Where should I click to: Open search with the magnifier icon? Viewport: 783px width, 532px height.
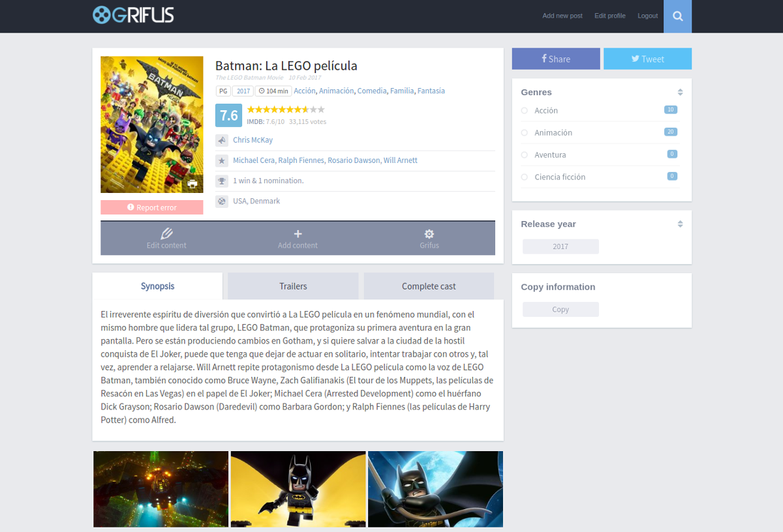pyautogui.click(x=677, y=16)
